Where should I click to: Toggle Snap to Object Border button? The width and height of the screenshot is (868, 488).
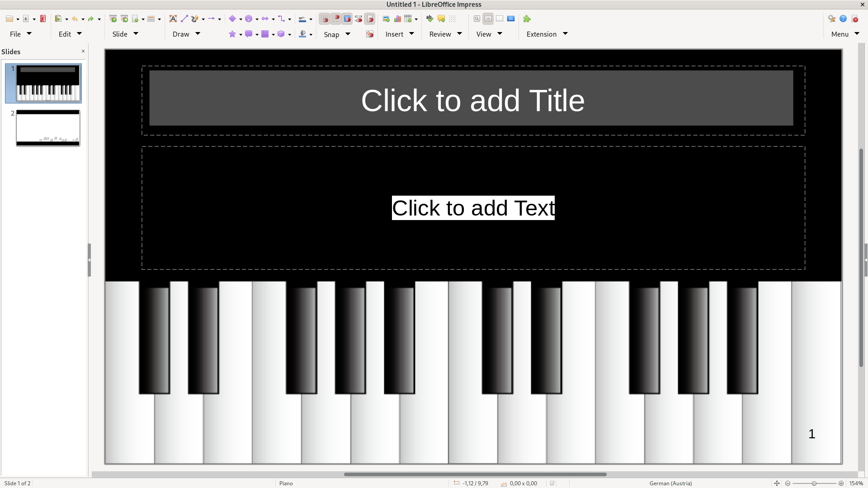[x=347, y=19]
